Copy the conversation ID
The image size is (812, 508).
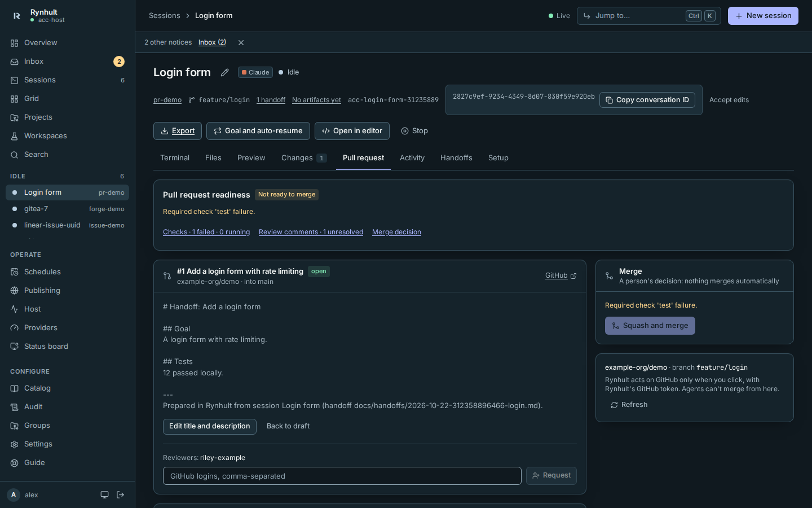tap(647, 100)
